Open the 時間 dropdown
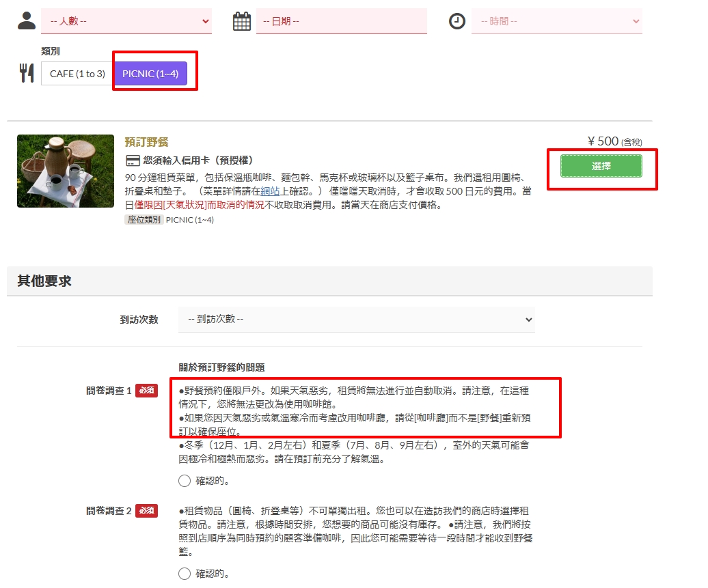Viewport: 708px width, 588px height. point(556,21)
